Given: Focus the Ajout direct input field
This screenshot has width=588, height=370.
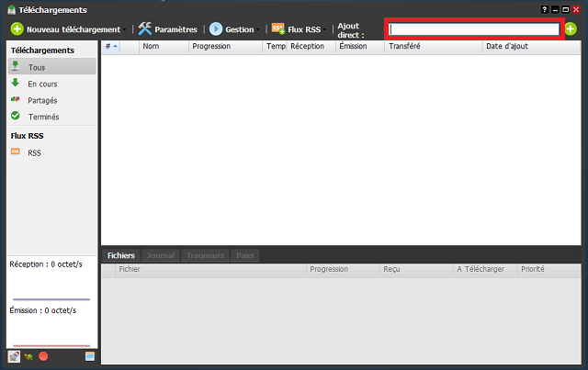Looking at the screenshot, I should (x=474, y=29).
